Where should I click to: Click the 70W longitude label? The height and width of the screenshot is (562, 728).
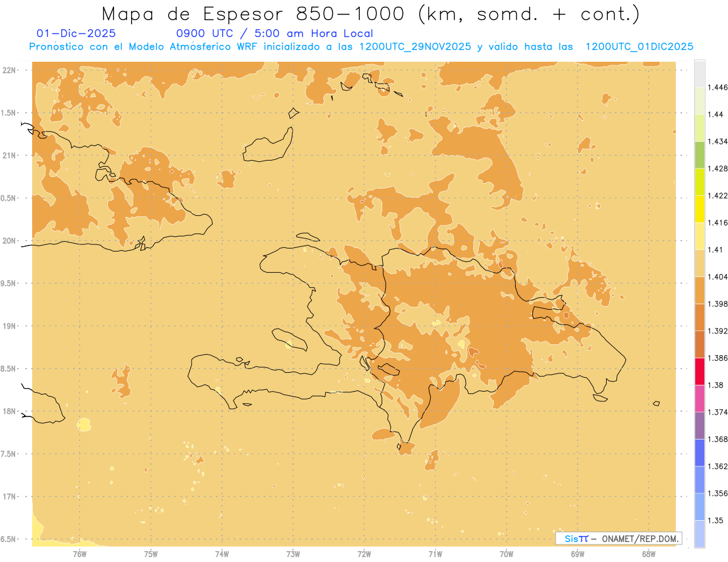[507, 554]
